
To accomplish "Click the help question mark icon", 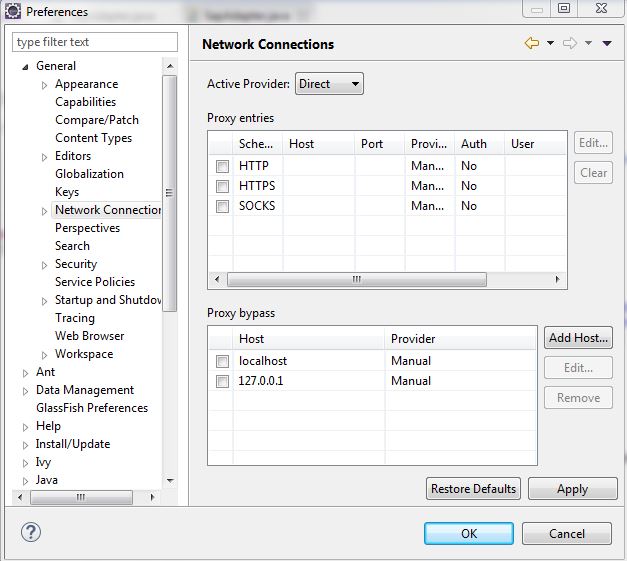I will pos(31,533).
